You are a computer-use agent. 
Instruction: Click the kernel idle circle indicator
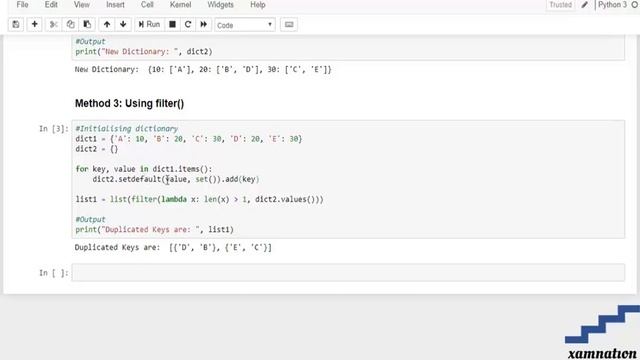(635, 5)
